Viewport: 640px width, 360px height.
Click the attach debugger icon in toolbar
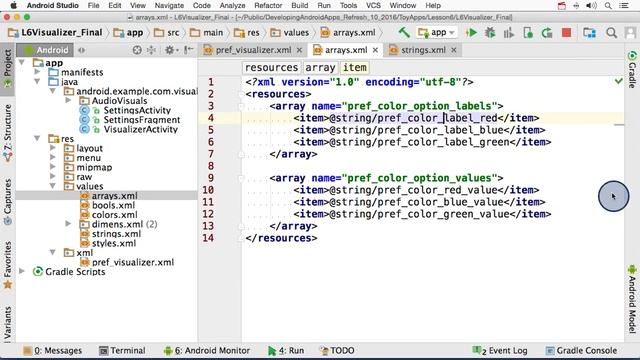[528, 33]
